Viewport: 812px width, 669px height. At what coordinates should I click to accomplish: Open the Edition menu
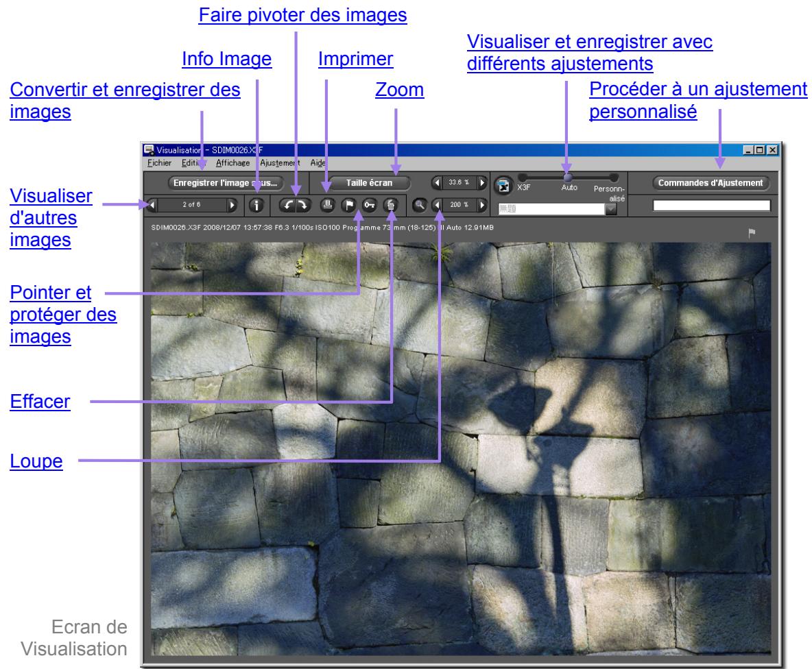193,163
